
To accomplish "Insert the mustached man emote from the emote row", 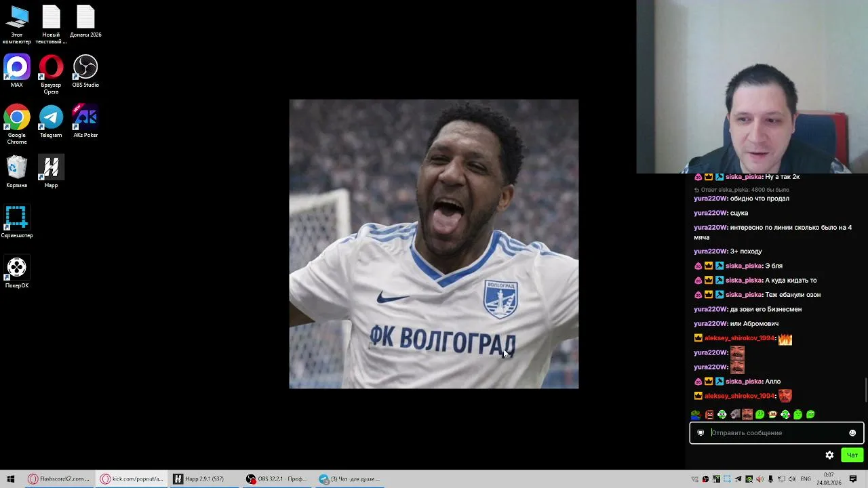I will [x=747, y=414].
